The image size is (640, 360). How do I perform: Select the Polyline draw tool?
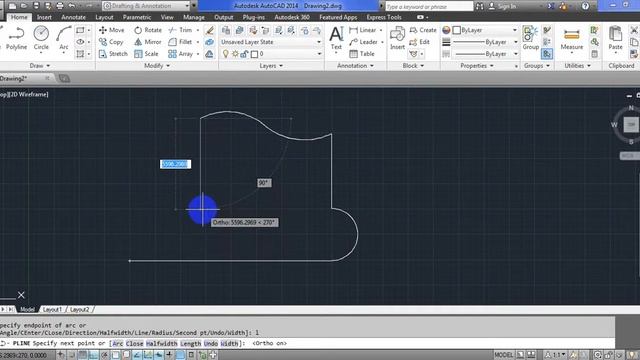[x=16, y=38]
